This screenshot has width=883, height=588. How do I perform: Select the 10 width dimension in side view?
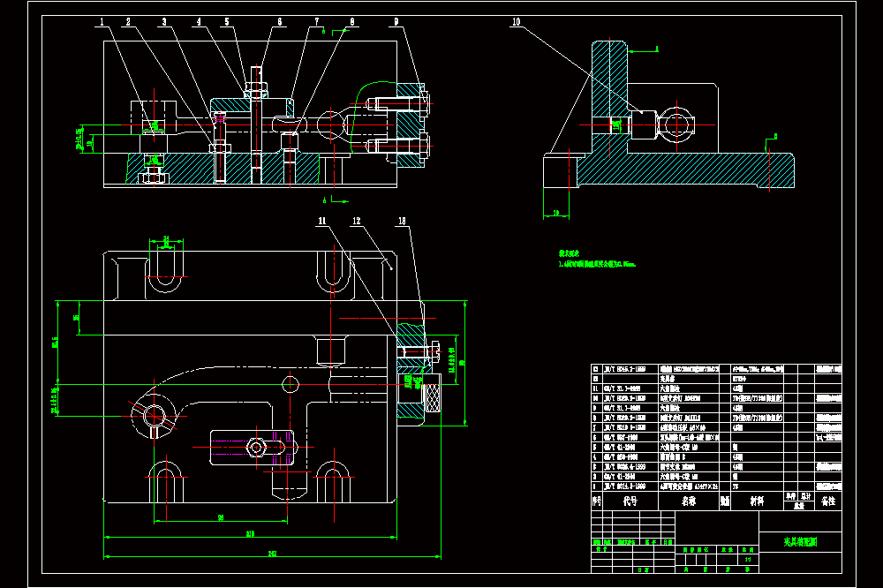pyautogui.click(x=555, y=213)
